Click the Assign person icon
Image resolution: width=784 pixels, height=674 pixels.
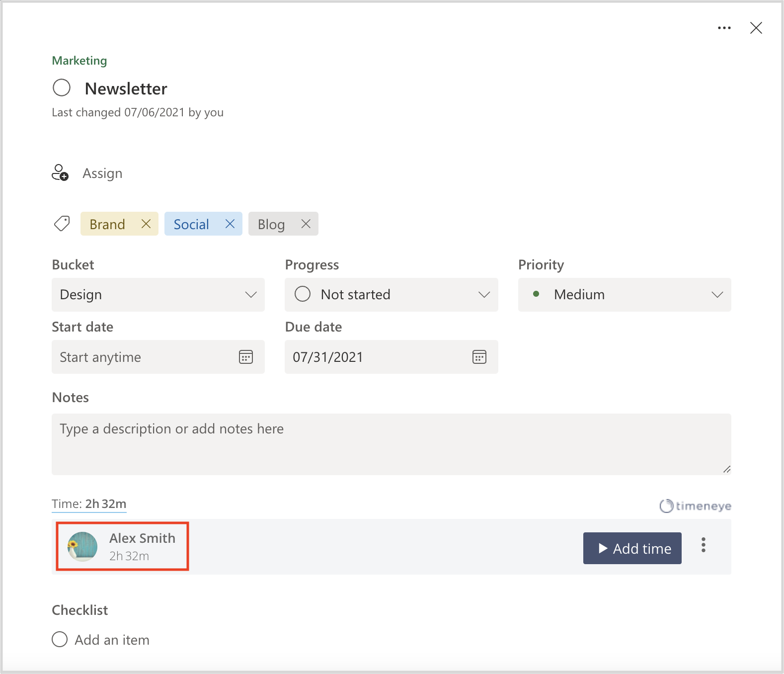tap(60, 173)
